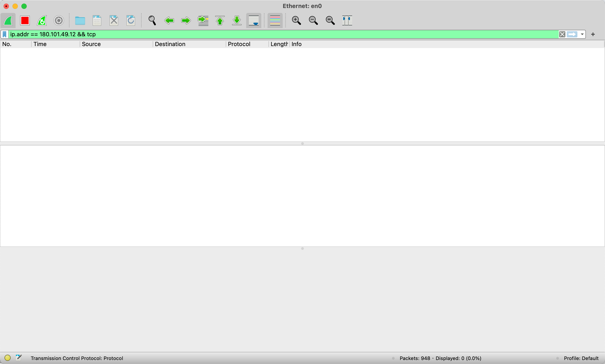Reset text to normal size
Image resolution: width=605 pixels, height=364 pixels.
330,21
